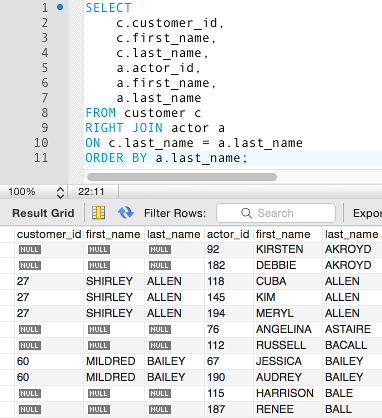Select the actor_id column header
The width and height of the screenshot is (382, 418).
(228, 234)
